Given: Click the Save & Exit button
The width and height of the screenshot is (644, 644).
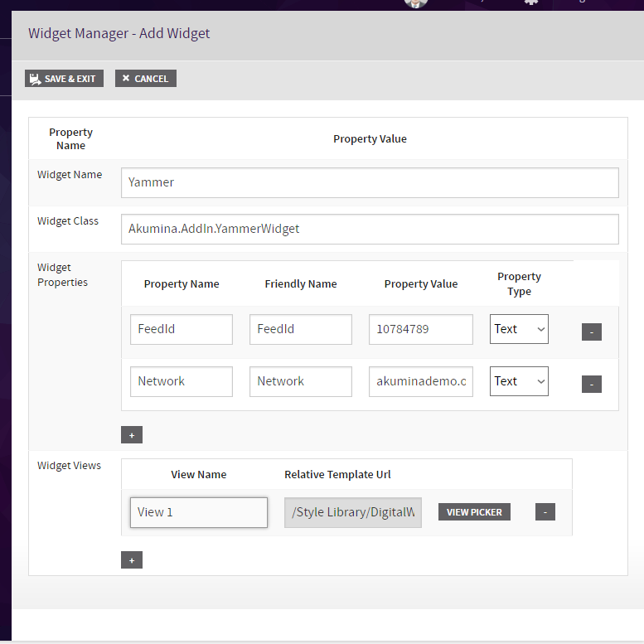Looking at the screenshot, I should (x=64, y=79).
